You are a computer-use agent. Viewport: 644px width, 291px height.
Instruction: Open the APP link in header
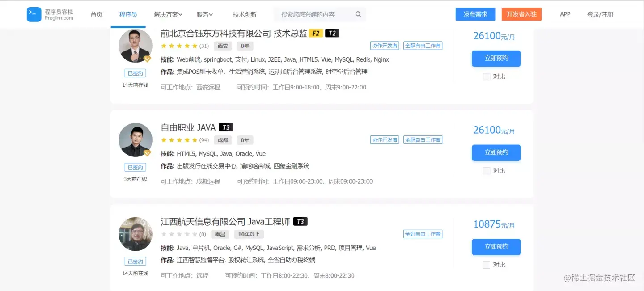(x=565, y=14)
